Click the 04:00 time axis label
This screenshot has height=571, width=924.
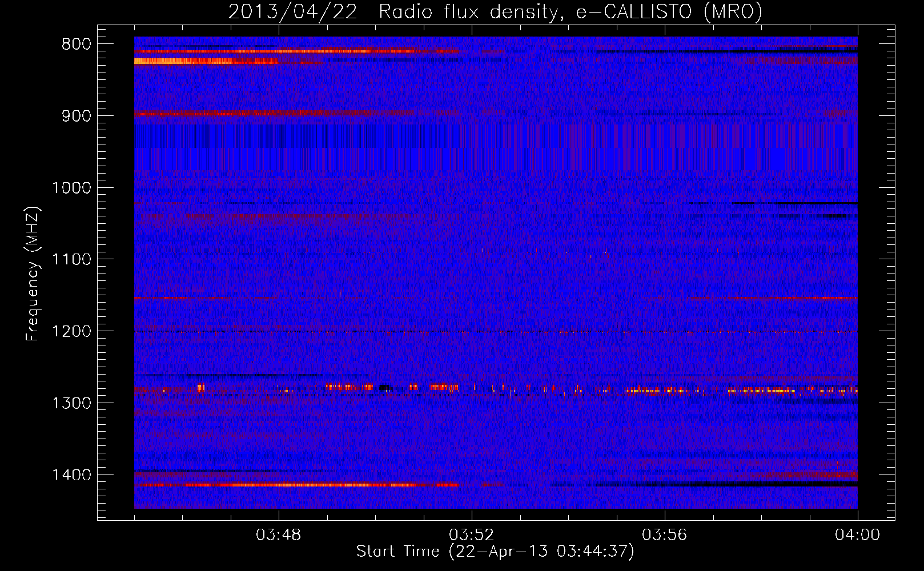pyautogui.click(x=858, y=535)
